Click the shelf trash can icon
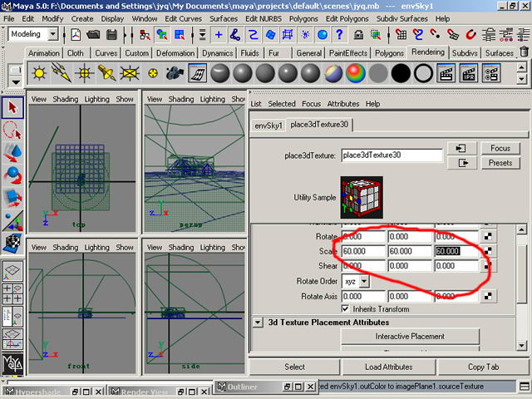Viewport: 532px width, 399px height. click(x=525, y=52)
